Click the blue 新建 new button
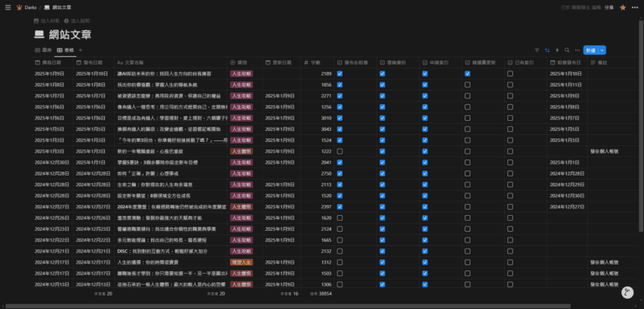Viewport: 644px width, 309px height. (591, 50)
